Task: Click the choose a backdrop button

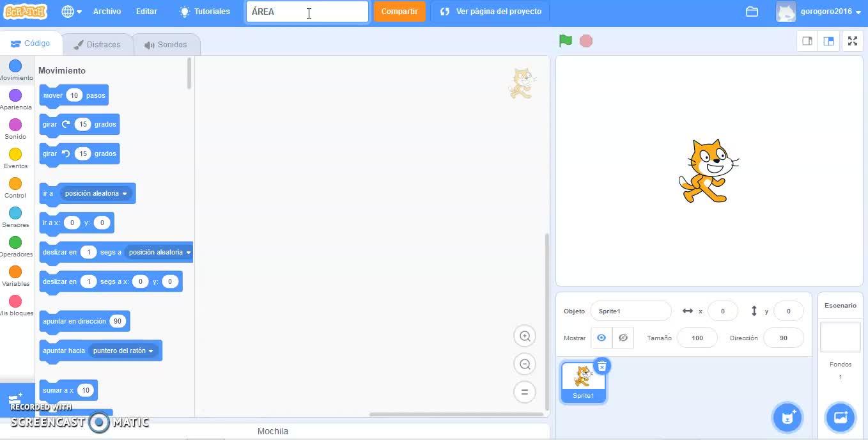Action: [840, 418]
